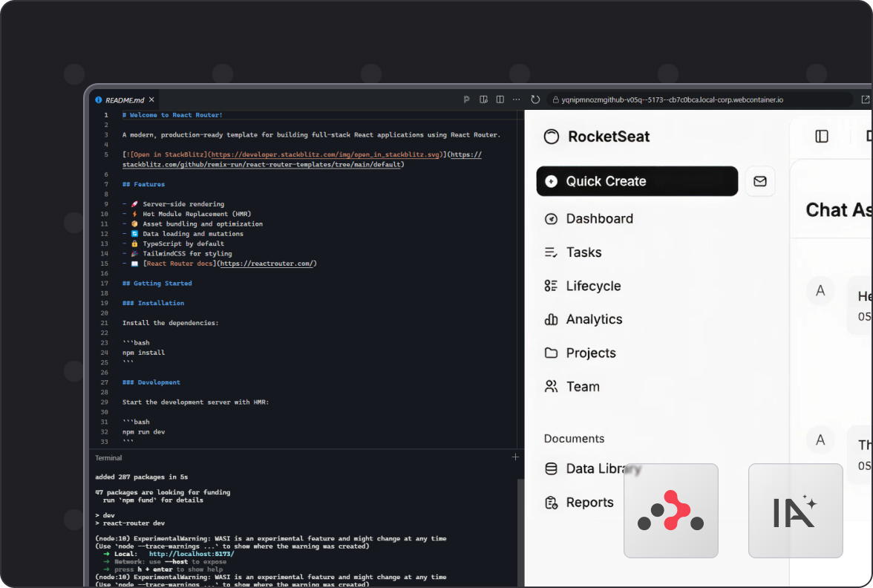Click the first avatar A in chat
The image size is (873, 588).
820,290
